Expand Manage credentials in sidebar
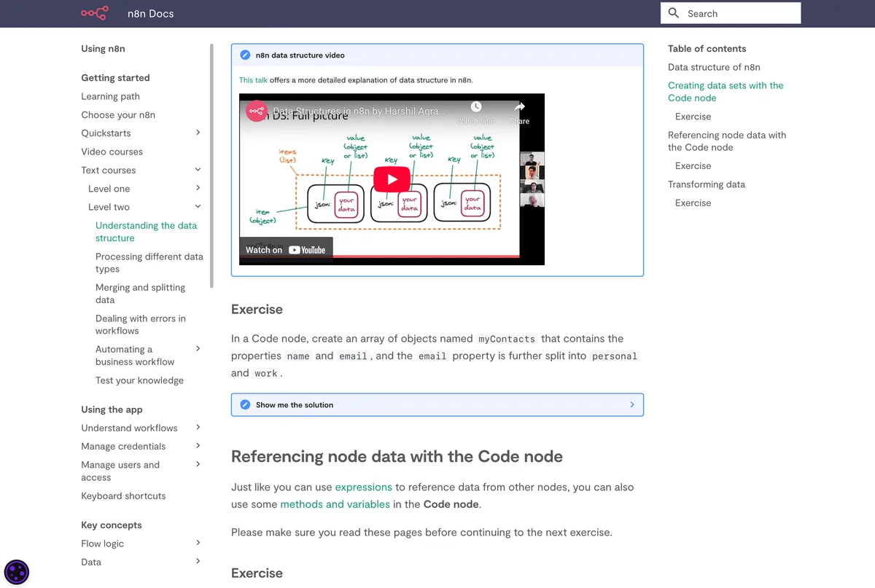The image size is (875, 588). pyautogui.click(x=198, y=446)
